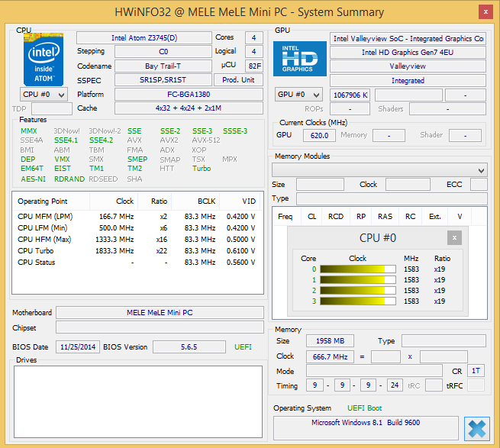Screen dimensions: 500x448
Task: Click the Motherboard field MELE MeLE Mini PC
Action: tap(160, 312)
